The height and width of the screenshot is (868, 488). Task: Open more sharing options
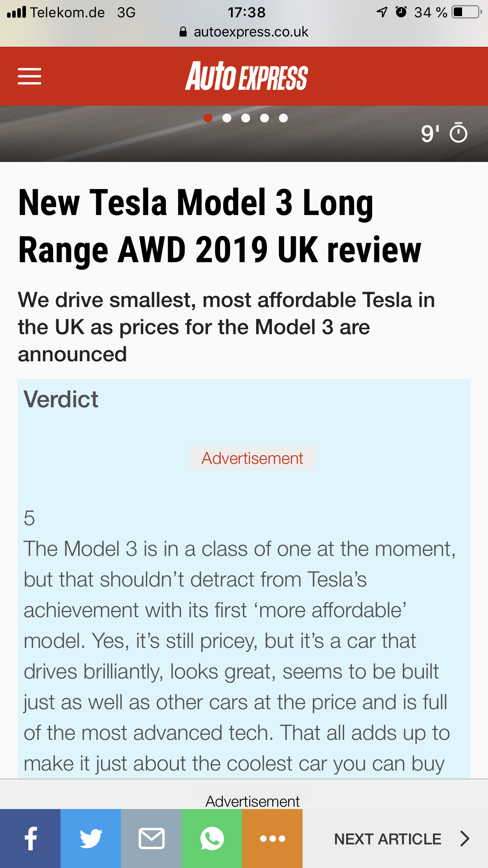tap(272, 839)
